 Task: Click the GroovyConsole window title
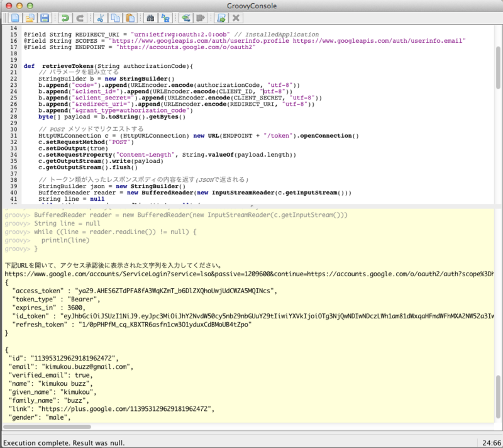[251, 6]
